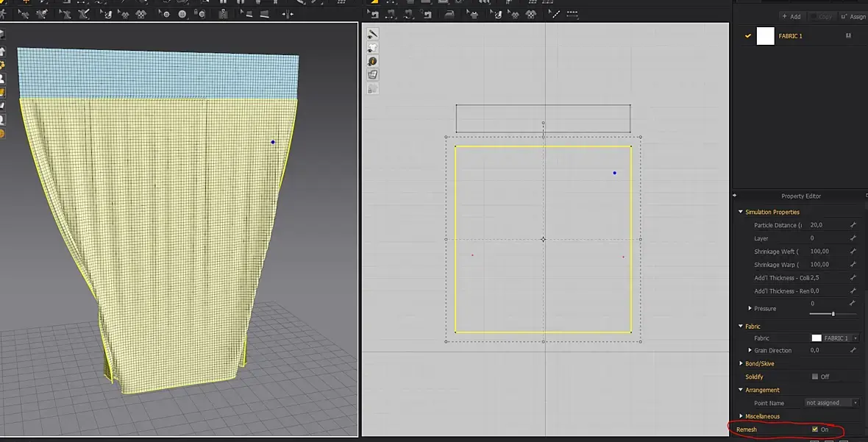
Task: Click the steam iron tool in the 2D toolbar
Action: click(x=448, y=14)
